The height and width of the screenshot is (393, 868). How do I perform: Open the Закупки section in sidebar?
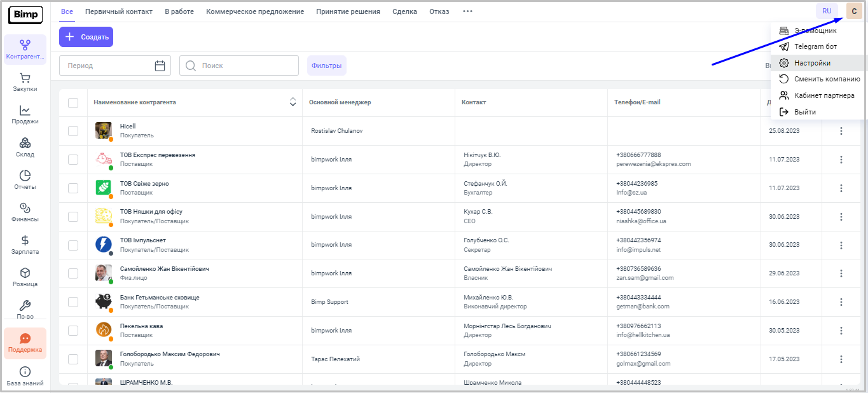point(25,83)
